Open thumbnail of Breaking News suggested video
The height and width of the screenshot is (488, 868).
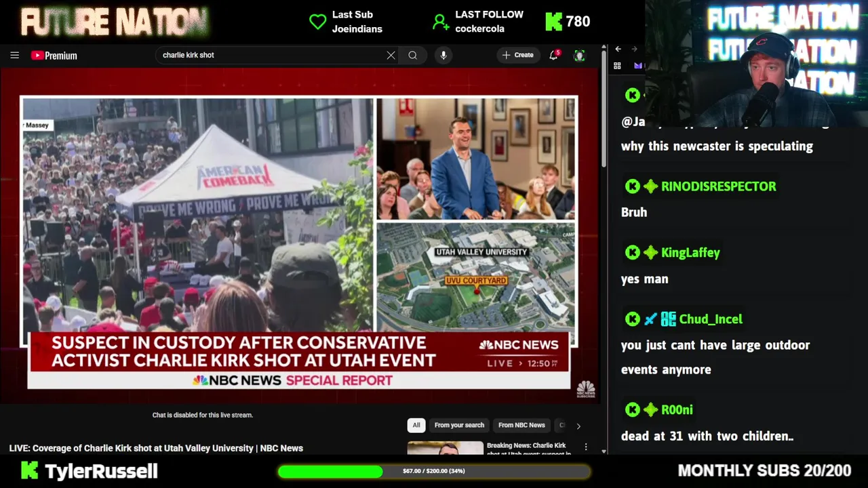(446, 448)
